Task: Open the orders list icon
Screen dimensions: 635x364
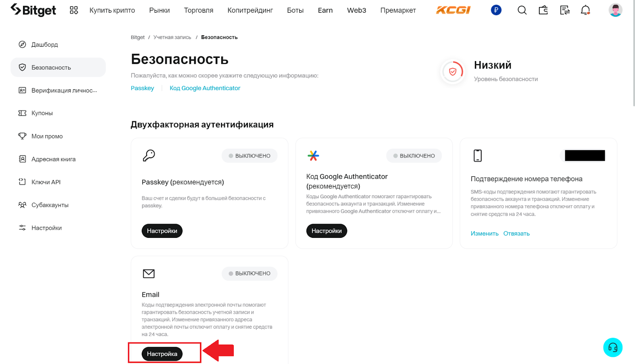Action: pyautogui.click(x=564, y=10)
